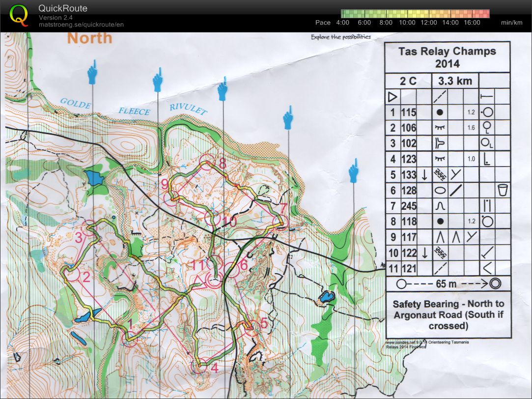Click the green 4:00 end of pace scale
532x399 pixels.
(x=344, y=14)
